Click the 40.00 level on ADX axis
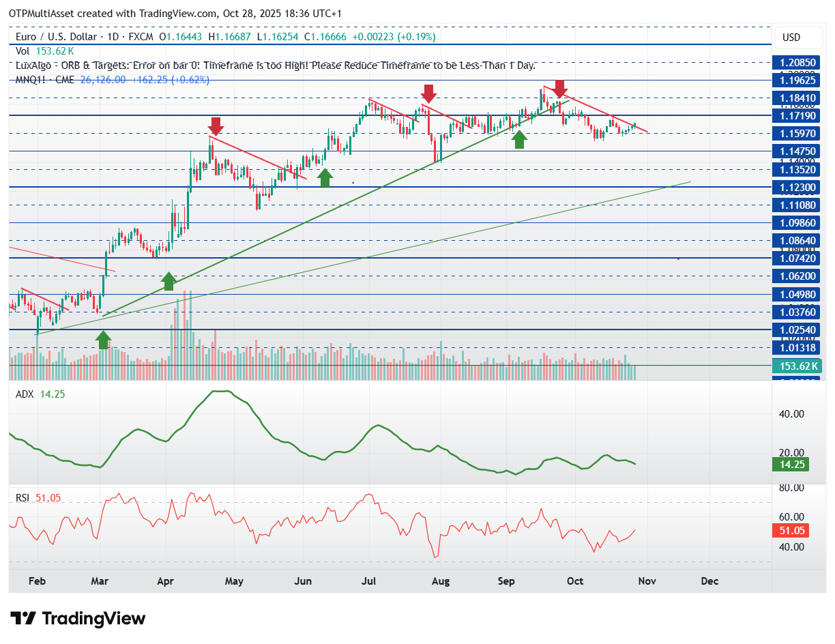Image resolution: width=835 pixels, height=644 pixels. tap(791, 413)
